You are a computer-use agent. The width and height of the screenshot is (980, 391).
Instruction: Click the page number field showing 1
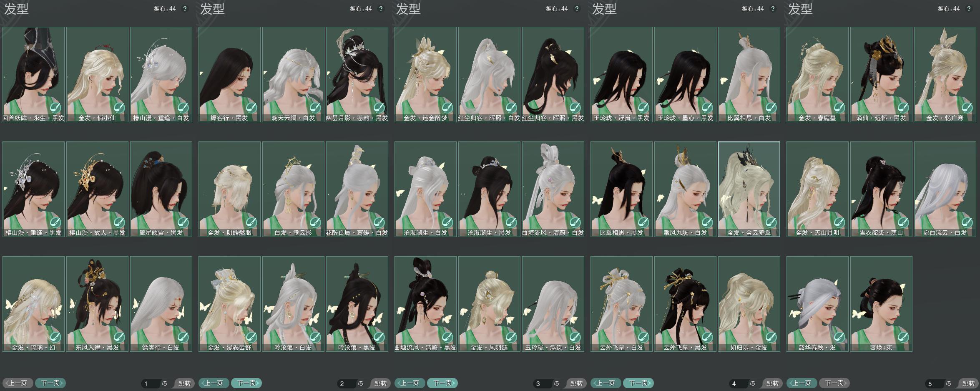[151, 383]
